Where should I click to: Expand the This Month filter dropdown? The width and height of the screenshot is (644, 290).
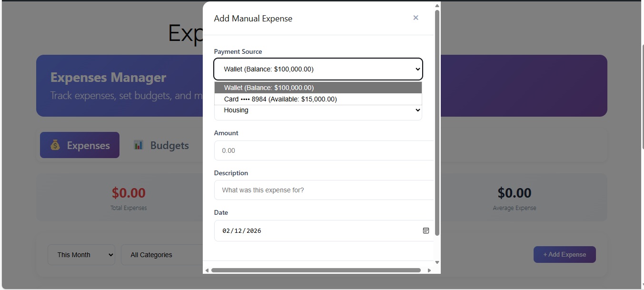tap(81, 255)
